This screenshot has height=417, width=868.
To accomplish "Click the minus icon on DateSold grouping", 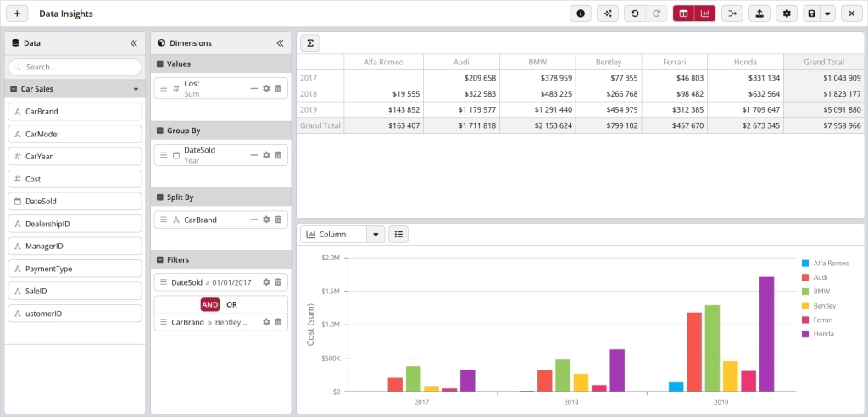I will pyautogui.click(x=254, y=155).
